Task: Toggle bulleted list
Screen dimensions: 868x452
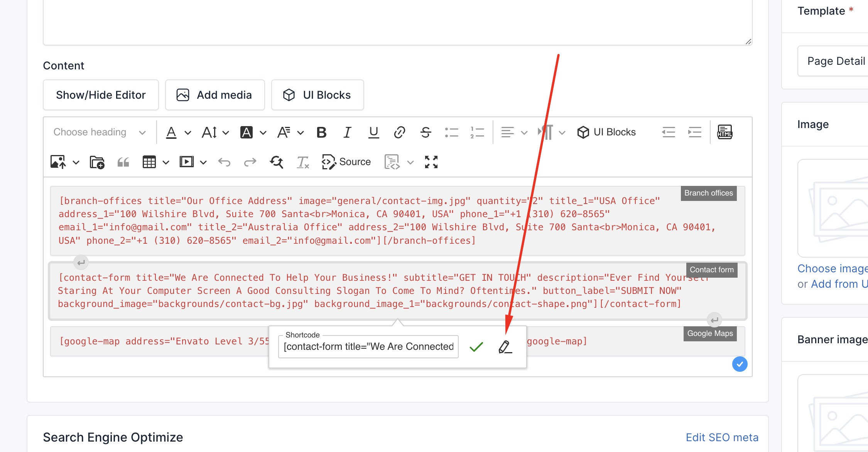Action: click(451, 132)
